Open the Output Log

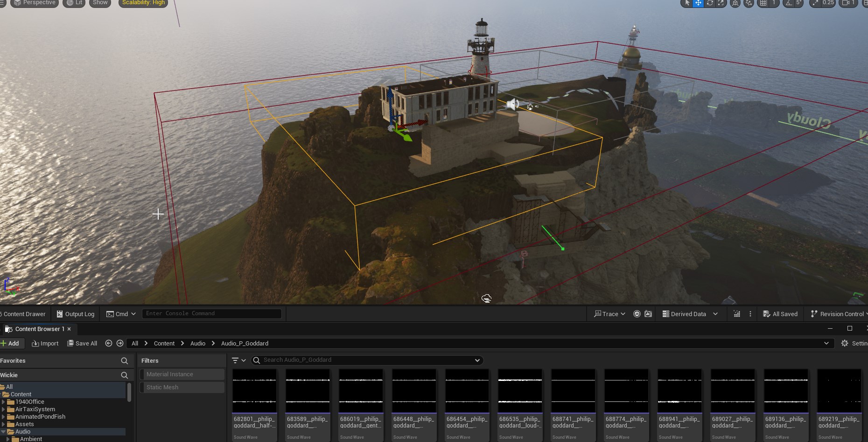pos(75,314)
